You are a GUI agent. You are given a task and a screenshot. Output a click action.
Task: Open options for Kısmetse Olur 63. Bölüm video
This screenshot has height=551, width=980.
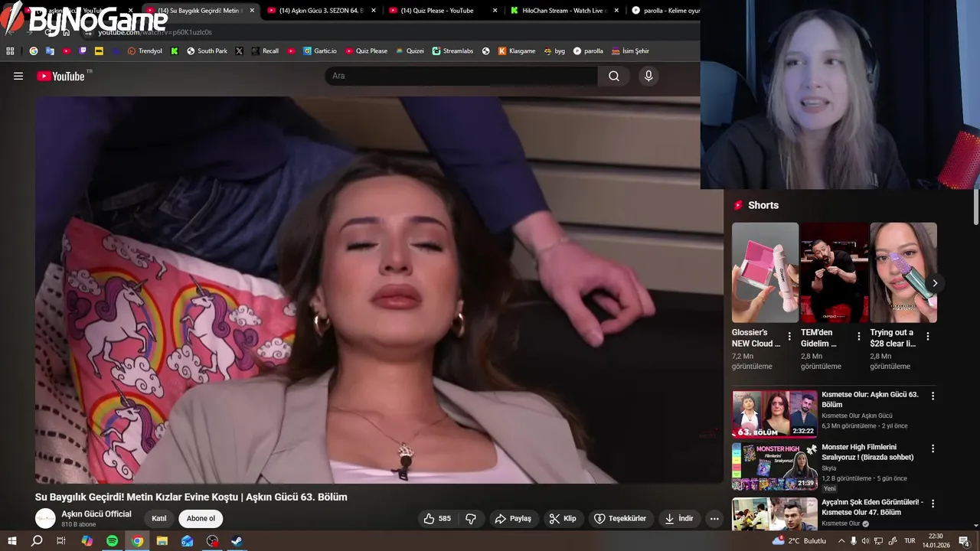[933, 396]
